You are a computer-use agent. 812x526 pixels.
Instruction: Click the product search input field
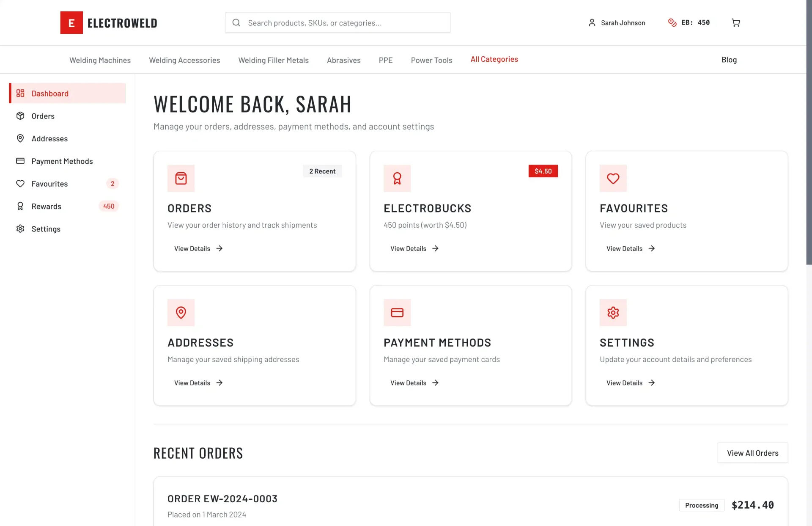coord(338,23)
